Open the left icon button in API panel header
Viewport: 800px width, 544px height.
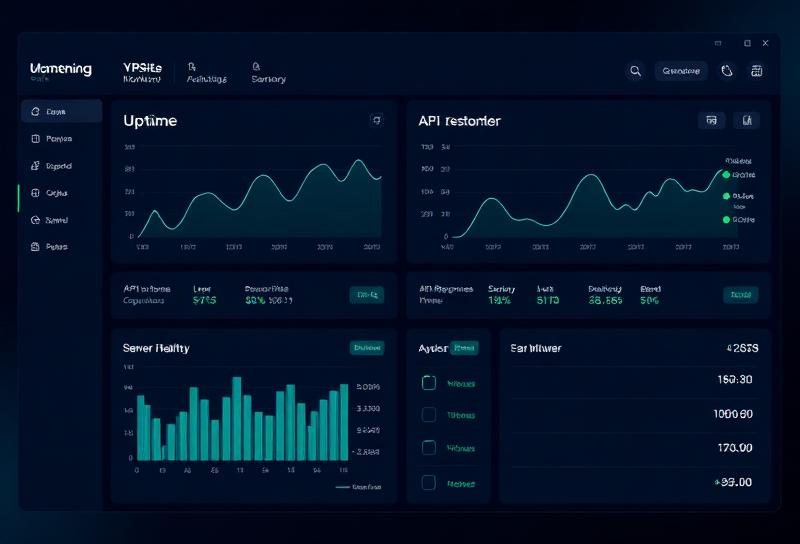point(711,120)
